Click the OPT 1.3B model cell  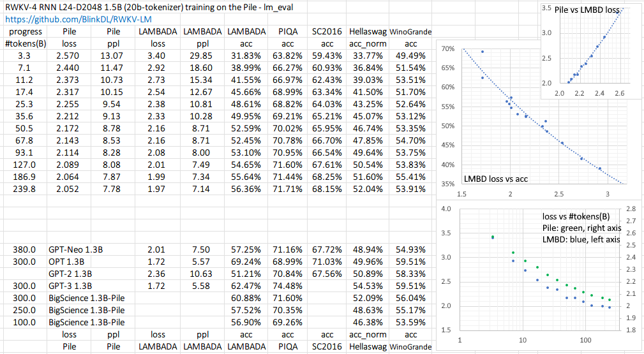(x=66, y=262)
